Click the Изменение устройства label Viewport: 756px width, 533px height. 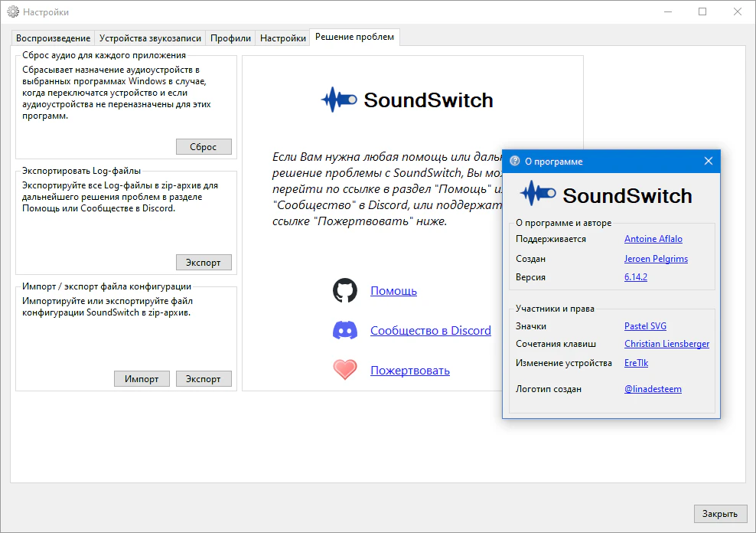[564, 363]
